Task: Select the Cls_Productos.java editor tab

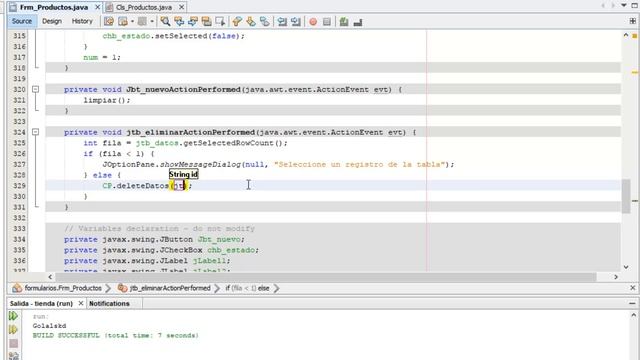Action: [x=144, y=7]
